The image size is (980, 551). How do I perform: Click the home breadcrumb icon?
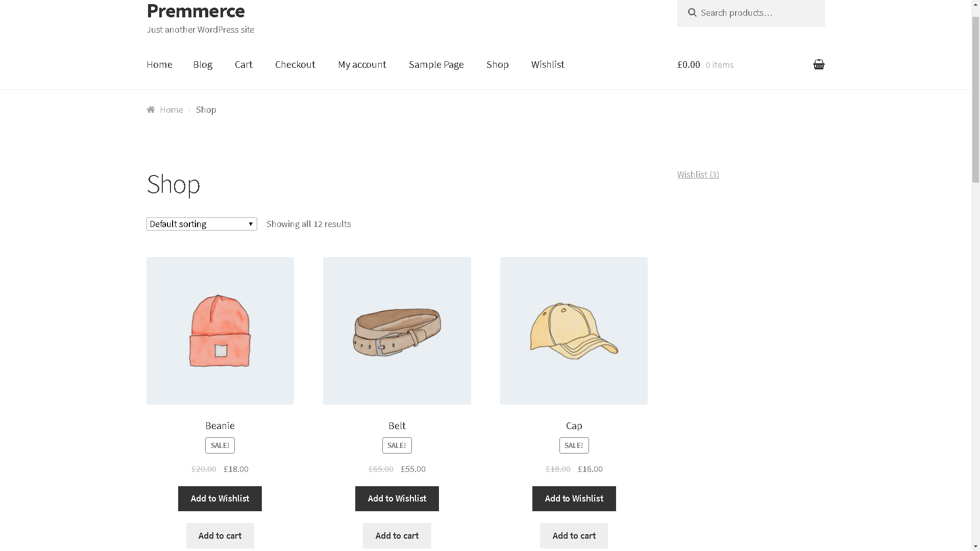151,110
